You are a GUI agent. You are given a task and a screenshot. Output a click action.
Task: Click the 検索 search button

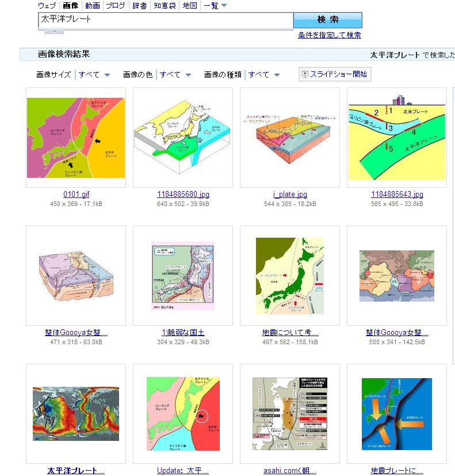(x=328, y=20)
